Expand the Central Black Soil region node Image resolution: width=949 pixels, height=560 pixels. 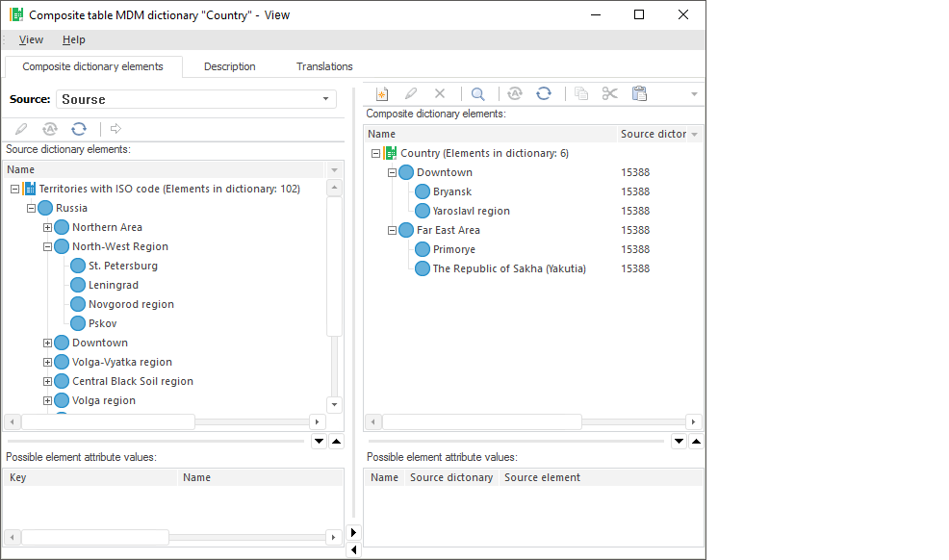pyautogui.click(x=48, y=382)
